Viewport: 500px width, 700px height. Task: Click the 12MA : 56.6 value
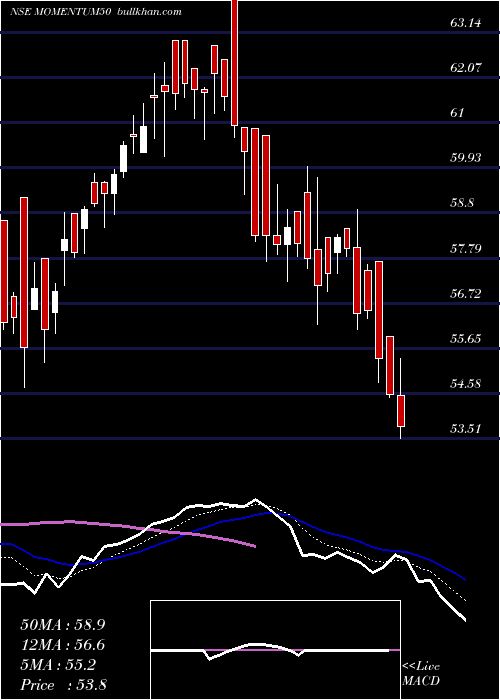point(62,645)
